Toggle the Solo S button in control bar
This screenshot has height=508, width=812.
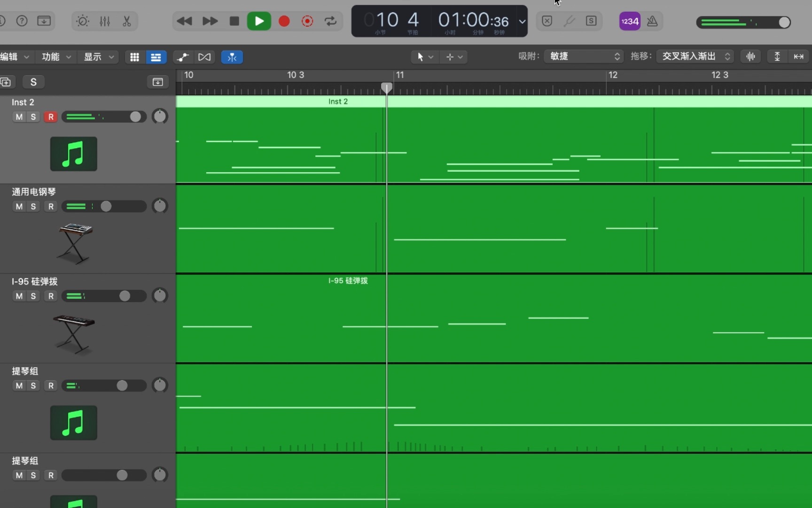pos(591,21)
